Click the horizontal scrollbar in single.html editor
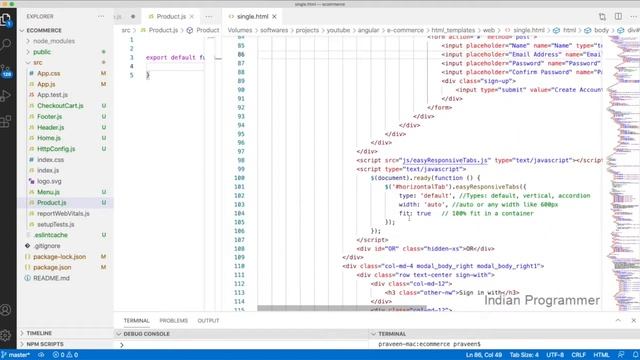The width and height of the screenshot is (640, 360). 342,308
